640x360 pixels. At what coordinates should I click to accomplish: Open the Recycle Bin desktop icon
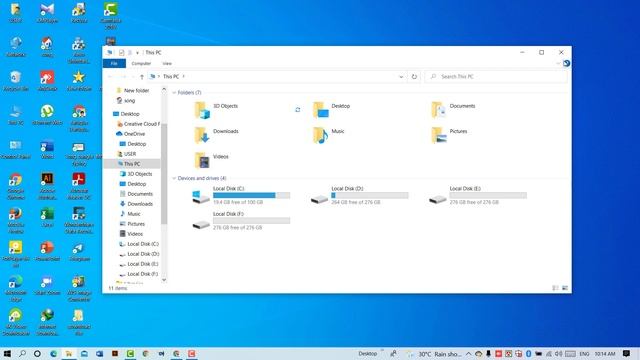click(x=16, y=80)
